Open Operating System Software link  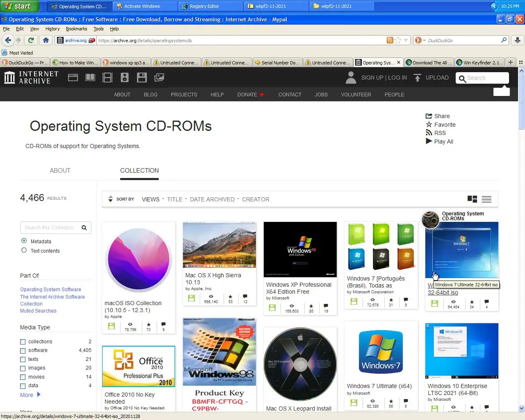point(50,290)
